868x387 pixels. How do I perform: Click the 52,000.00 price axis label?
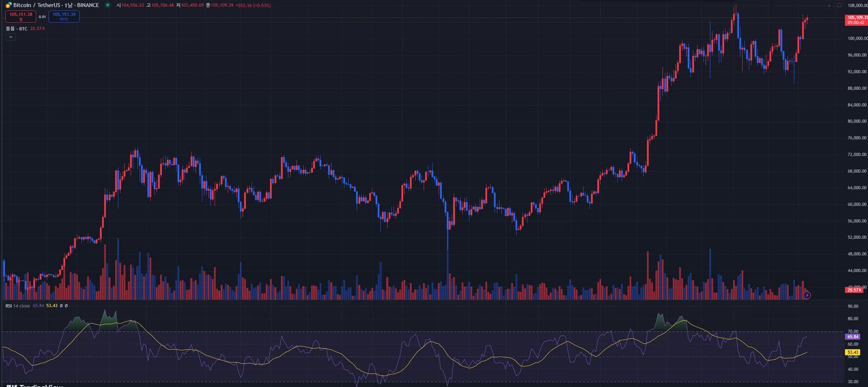click(x=857, y=238)
